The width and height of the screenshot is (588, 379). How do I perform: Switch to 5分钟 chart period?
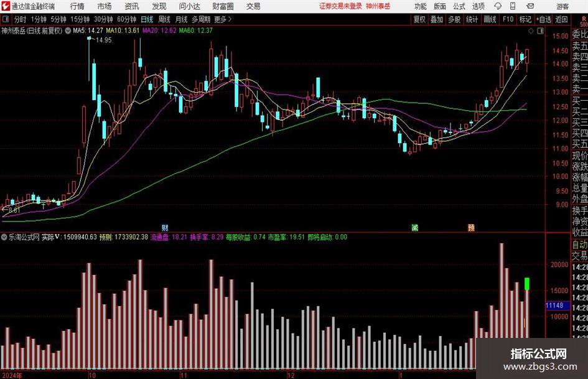click(x=58, y=19)
